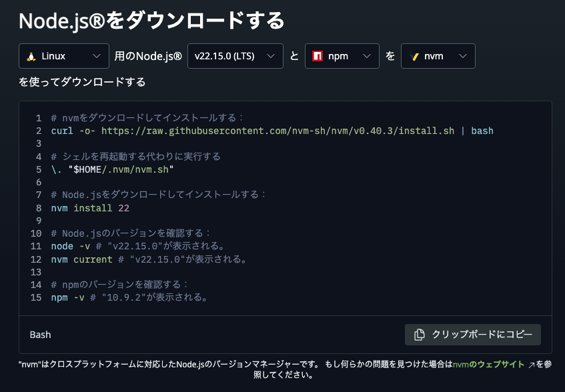The image size is (565, 392).
Task: Click the nvm logo icon
Action: [x=414, y=56]
